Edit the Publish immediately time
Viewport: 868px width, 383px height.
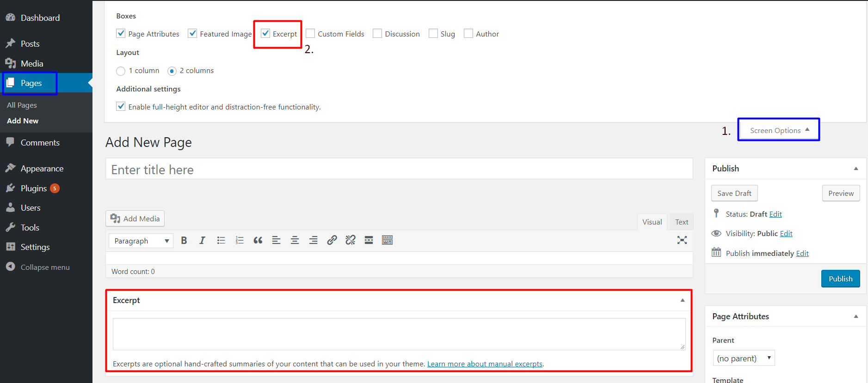pos(802,253)
